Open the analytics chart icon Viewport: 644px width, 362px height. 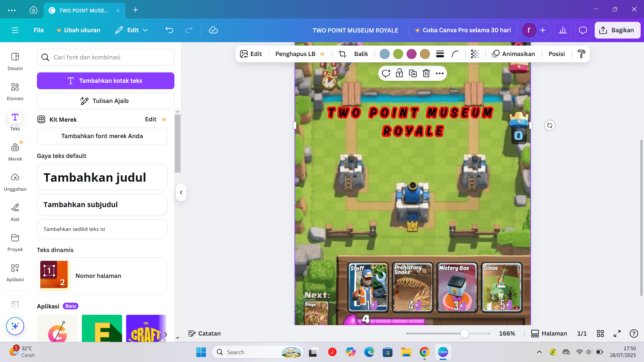tap(563, 30)
